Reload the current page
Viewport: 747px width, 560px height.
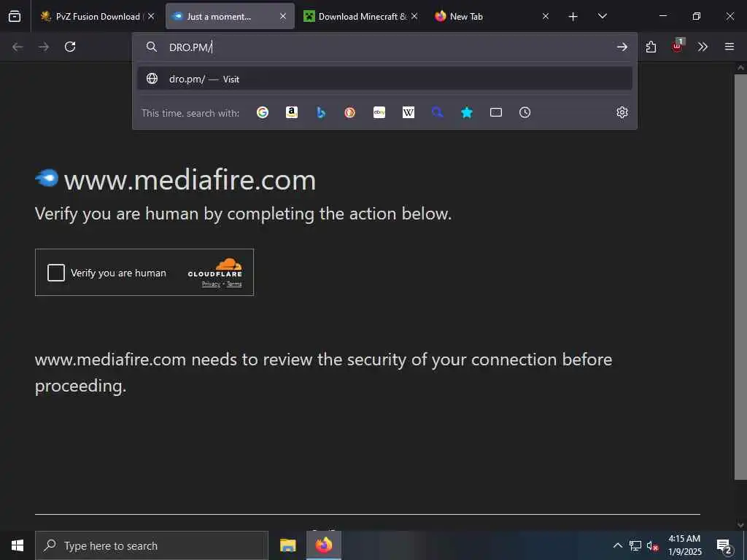click(x=70, y=47)
